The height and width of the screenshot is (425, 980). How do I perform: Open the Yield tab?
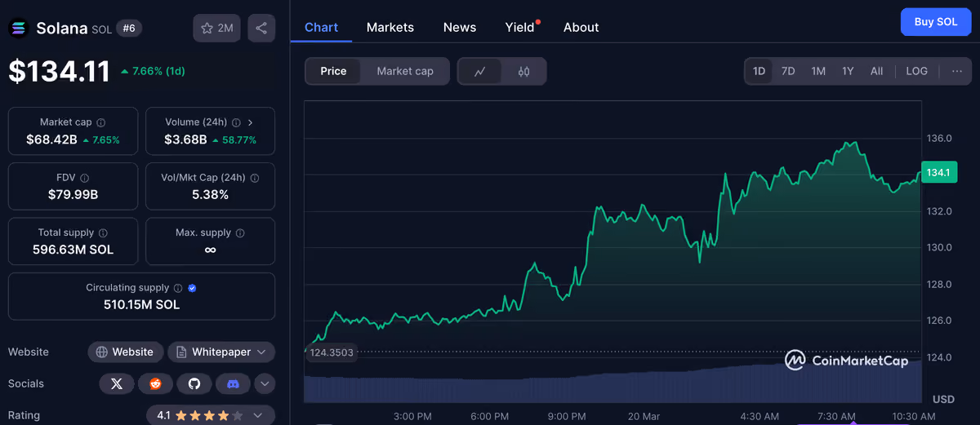519,27
